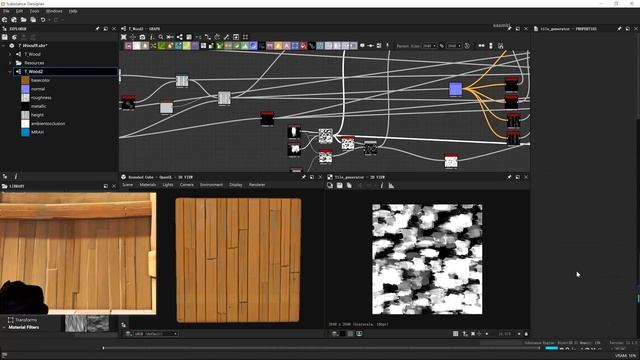This screenshot has width=640, height=360.
Task: Open the Parent Size width dropdown
Action: [x=430, y=46]
